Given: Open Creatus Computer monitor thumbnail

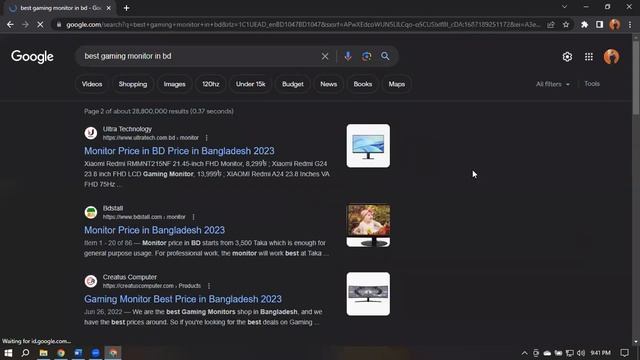Looking at the screenshot, I should coord(368,294).
